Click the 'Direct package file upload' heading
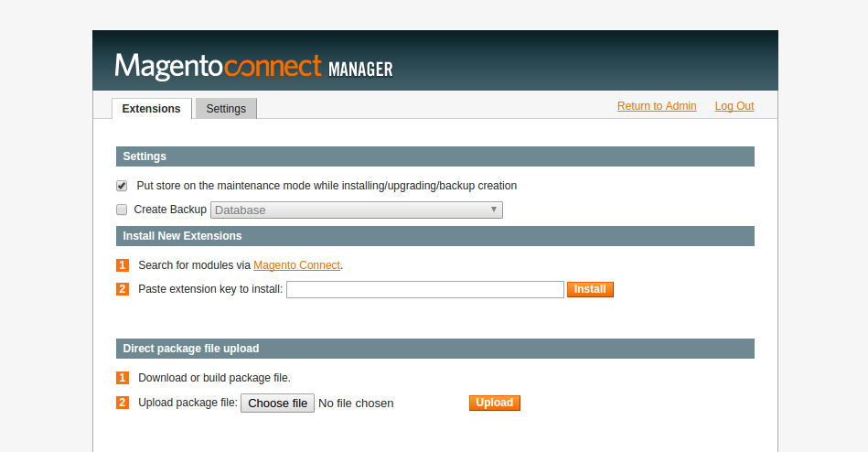 (191, 349)
